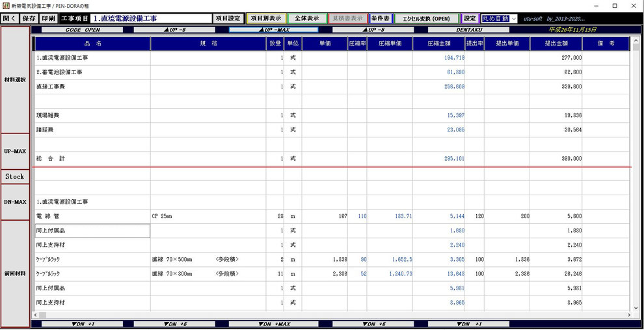
Task: Click the 開く open button
Action: point(10,18)
